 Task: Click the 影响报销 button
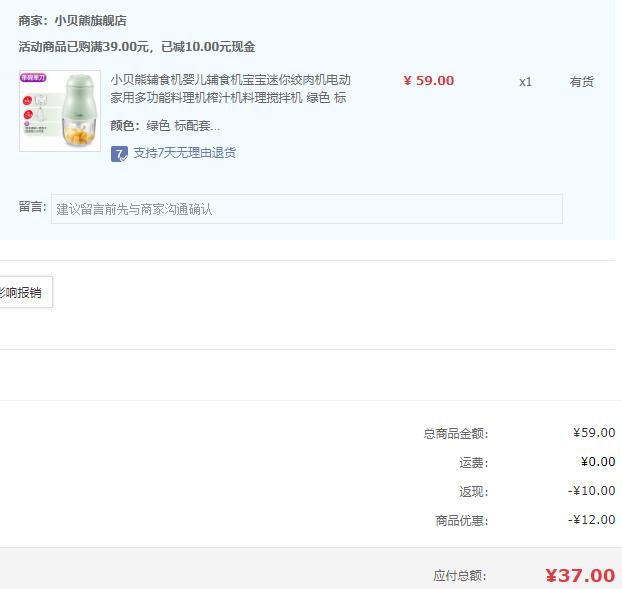point(25,292)
